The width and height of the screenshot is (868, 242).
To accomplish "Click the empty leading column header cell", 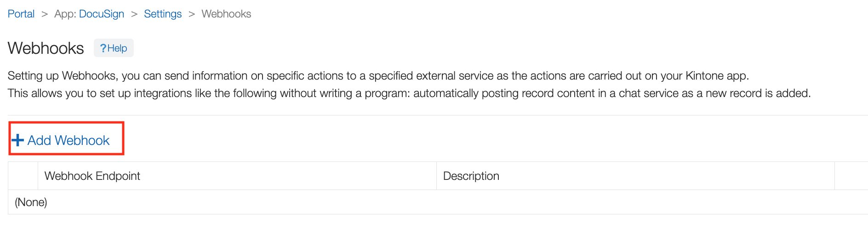I will click(x=23, y=176).
